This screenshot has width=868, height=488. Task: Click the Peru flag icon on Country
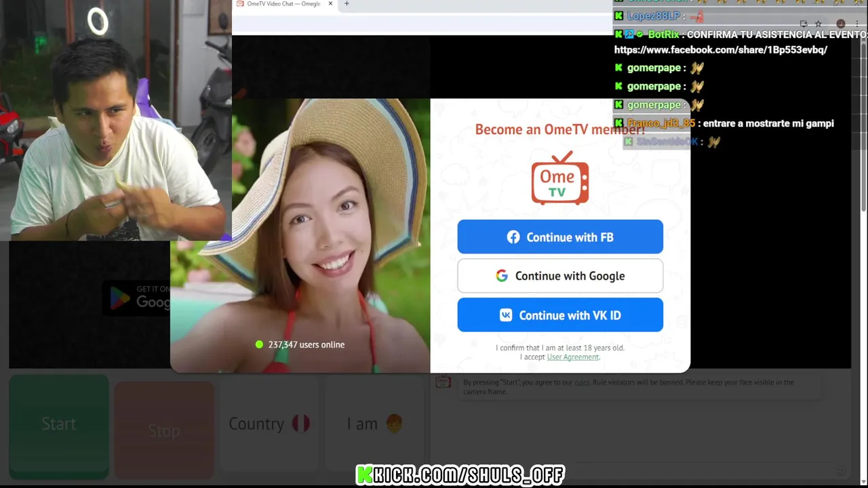301,424
